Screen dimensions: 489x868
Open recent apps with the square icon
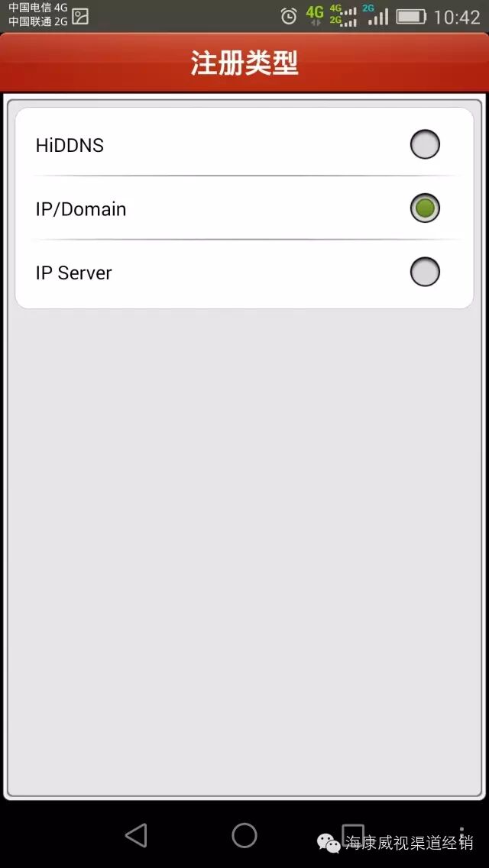click(x=353, y=834)
